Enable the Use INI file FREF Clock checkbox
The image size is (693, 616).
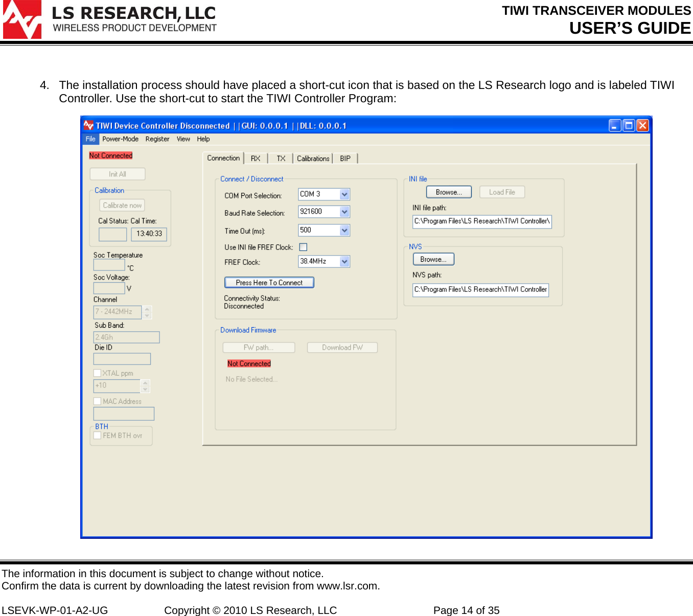303,247
